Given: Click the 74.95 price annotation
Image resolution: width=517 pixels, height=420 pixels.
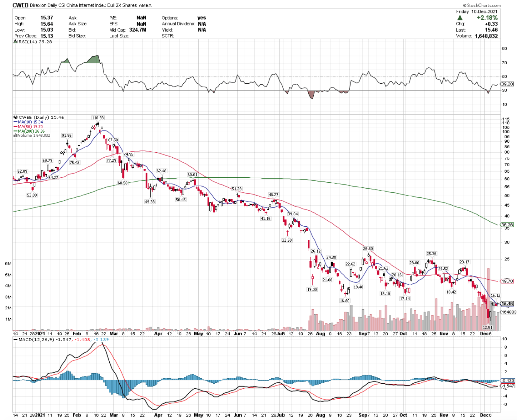Looking at the screenshot, I should [x=128, y=154].
